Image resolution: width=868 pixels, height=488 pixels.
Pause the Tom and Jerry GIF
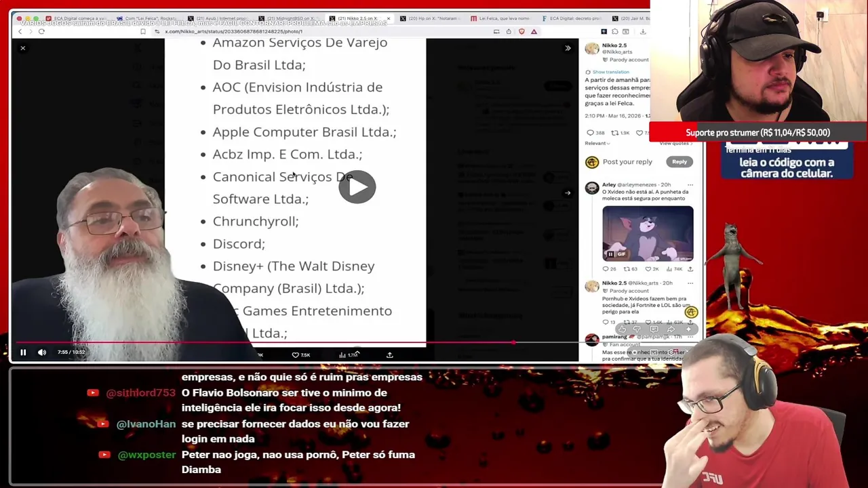tap(610, 254)
